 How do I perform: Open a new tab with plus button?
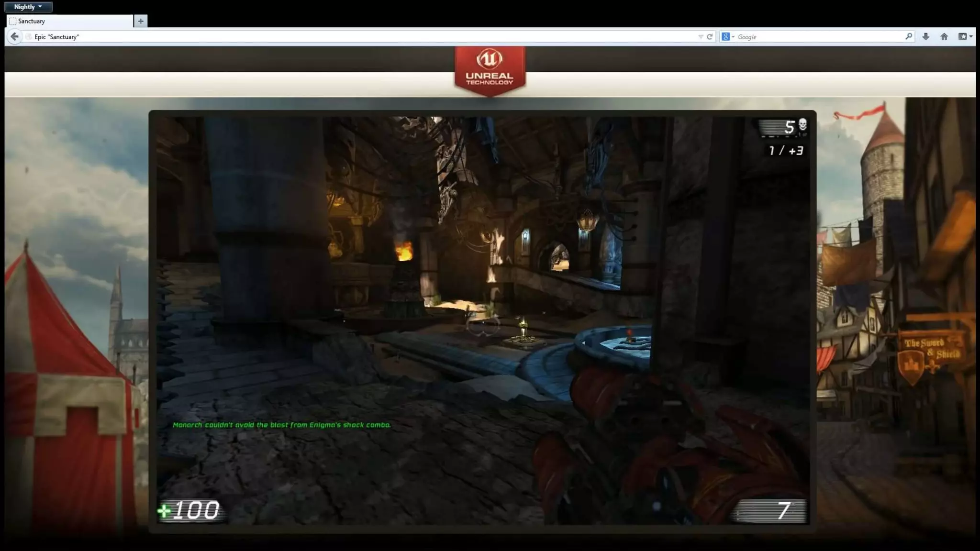(141, 21)
